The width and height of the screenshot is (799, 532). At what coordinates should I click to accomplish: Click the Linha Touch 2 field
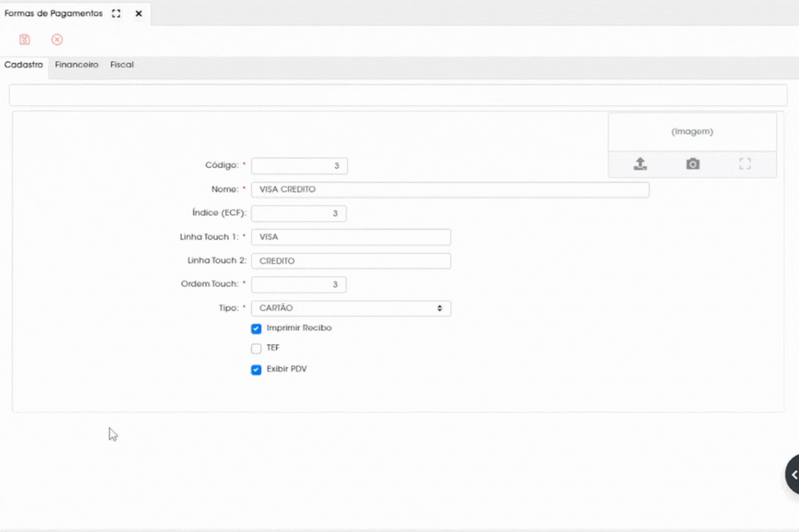pos(350,261)
